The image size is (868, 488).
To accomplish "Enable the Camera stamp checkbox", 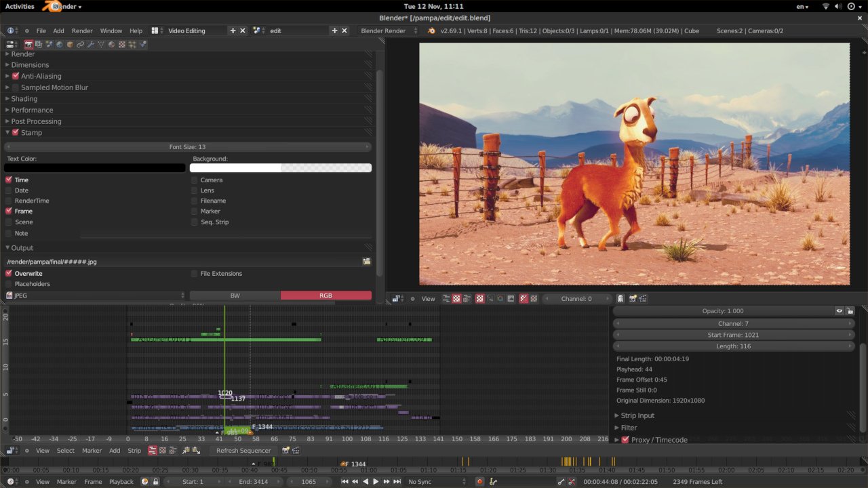I will pos(194,180).
